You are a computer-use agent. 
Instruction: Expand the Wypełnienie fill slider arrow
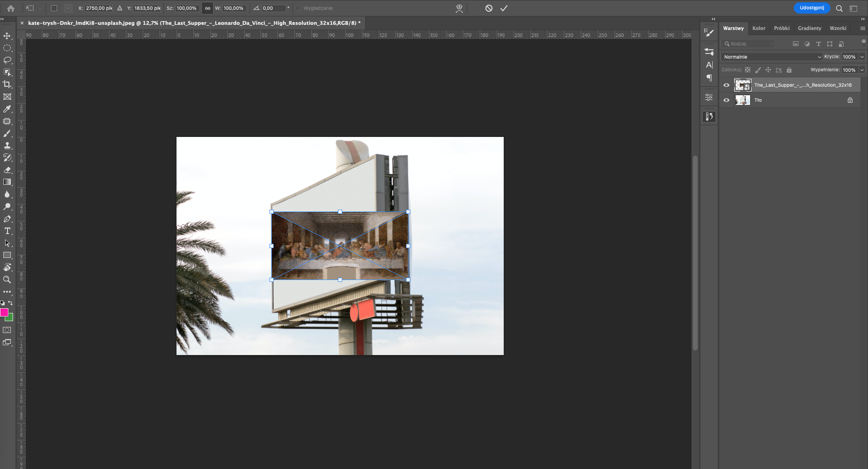862,70
